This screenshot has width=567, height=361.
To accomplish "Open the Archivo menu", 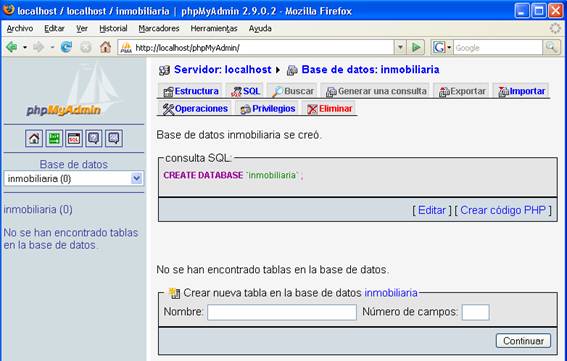I will click(20, 29).
